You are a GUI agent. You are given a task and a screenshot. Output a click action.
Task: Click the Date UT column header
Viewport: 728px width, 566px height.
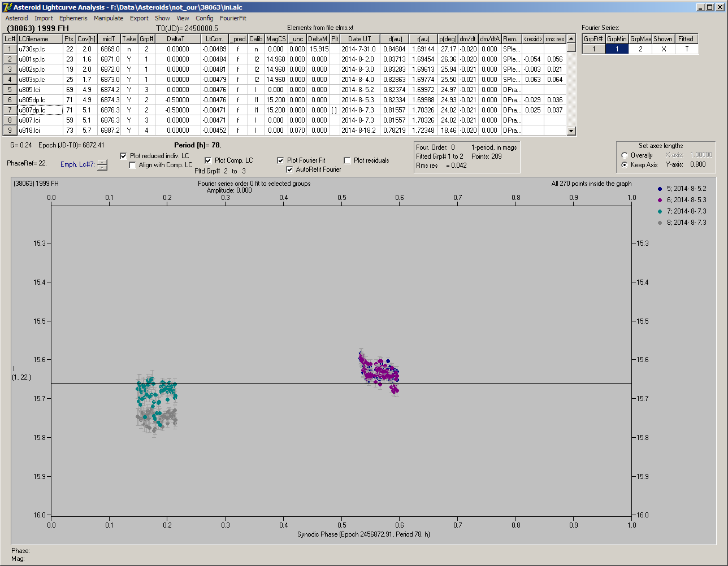click(x=359, y=39)
